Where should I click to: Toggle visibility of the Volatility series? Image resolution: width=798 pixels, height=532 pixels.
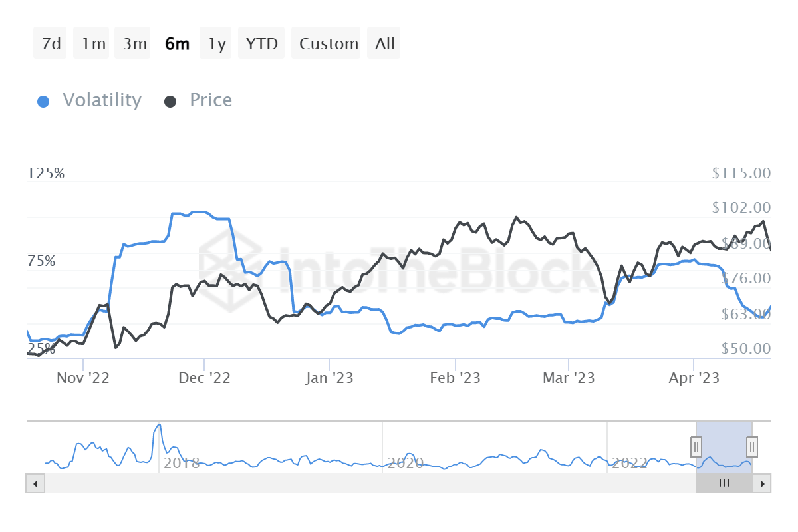point(102,100)
